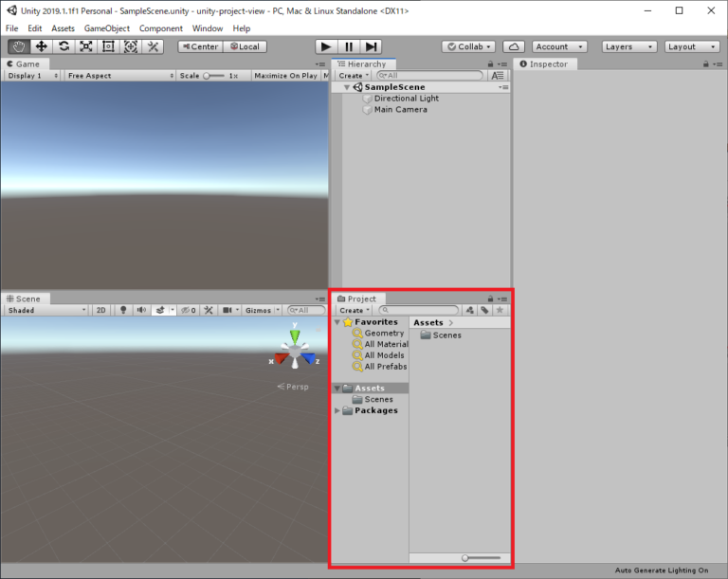Select the All Models favorite
This screenshot has width=728, height=579.
click(384, 355)
